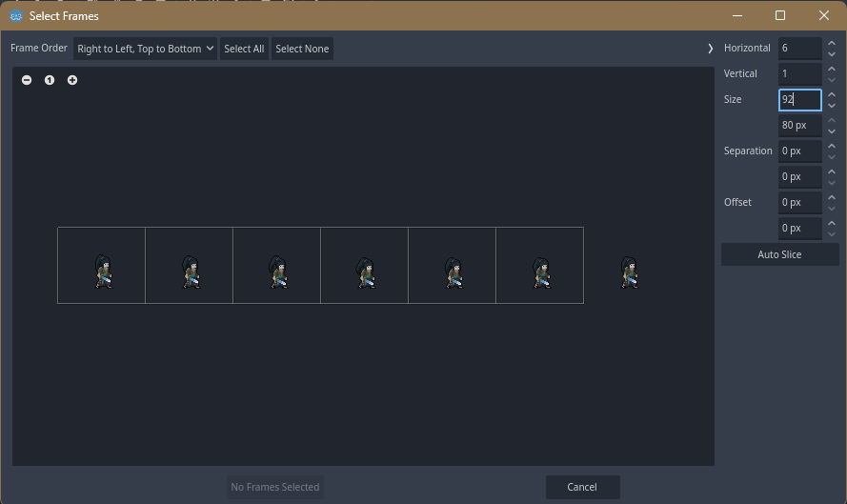Click the zoom out minus icon

(x=27, y=80)
